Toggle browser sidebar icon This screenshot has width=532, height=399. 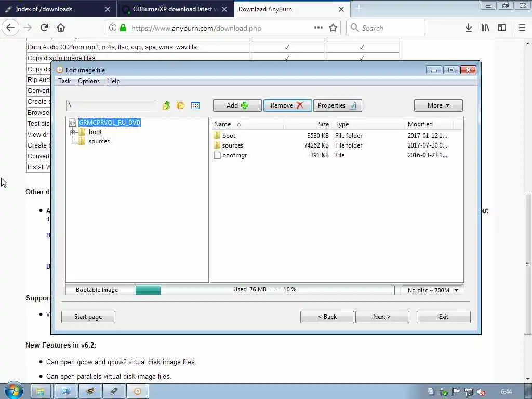pyautogui.click(x=502, y=28)
